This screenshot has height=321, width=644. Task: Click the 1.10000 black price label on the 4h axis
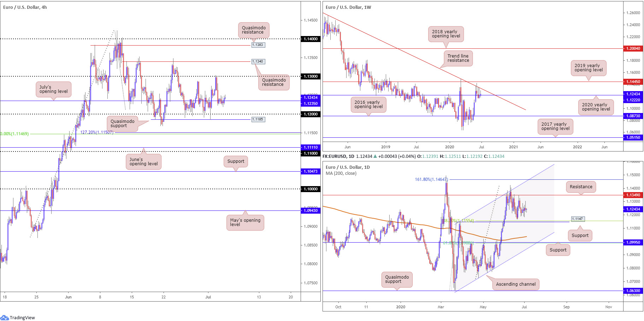[311, 189]
